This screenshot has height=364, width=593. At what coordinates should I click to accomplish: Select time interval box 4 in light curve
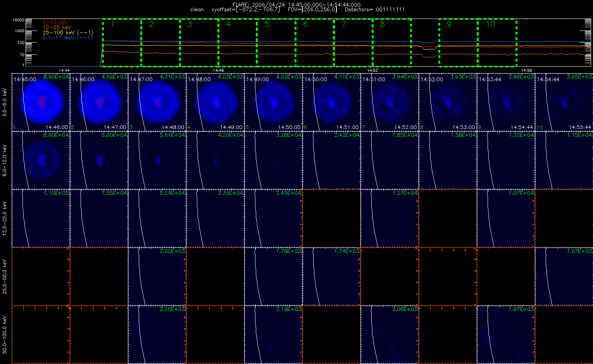coord(238,42)
